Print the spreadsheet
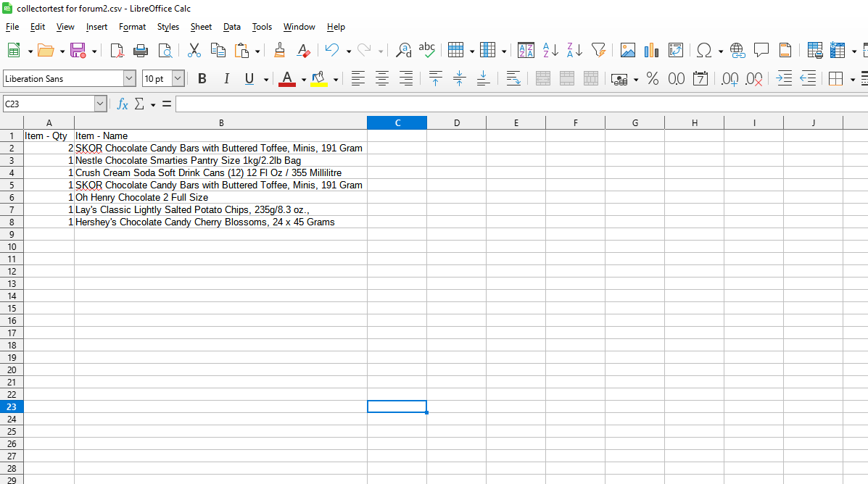Screen dimensions: 868x484 point(141,50)
